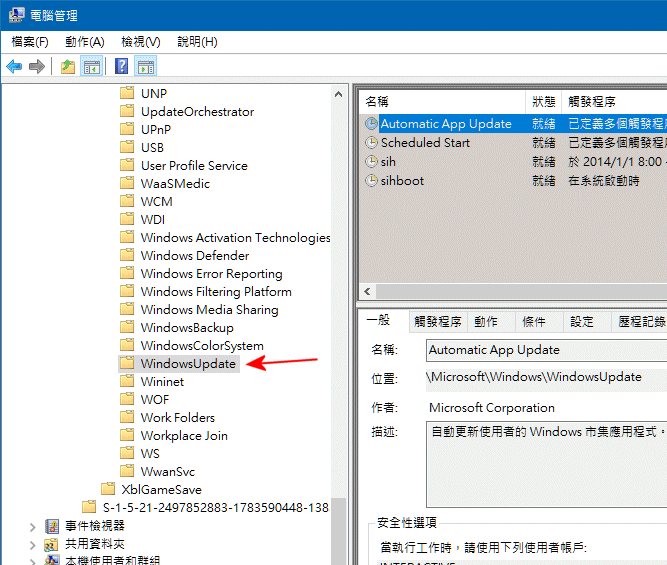Select Windows Media Sharing folder

click(x=209, y=309)
